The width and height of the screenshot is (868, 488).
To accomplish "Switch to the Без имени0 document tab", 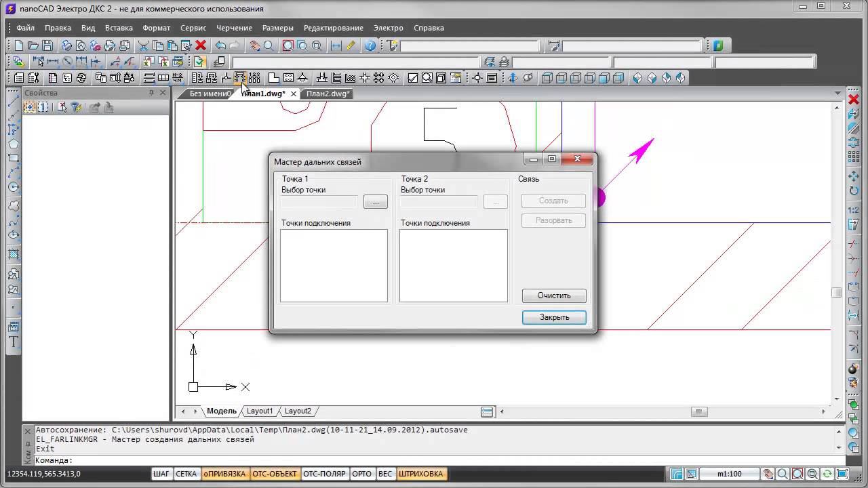I will [x=210, y=94].
